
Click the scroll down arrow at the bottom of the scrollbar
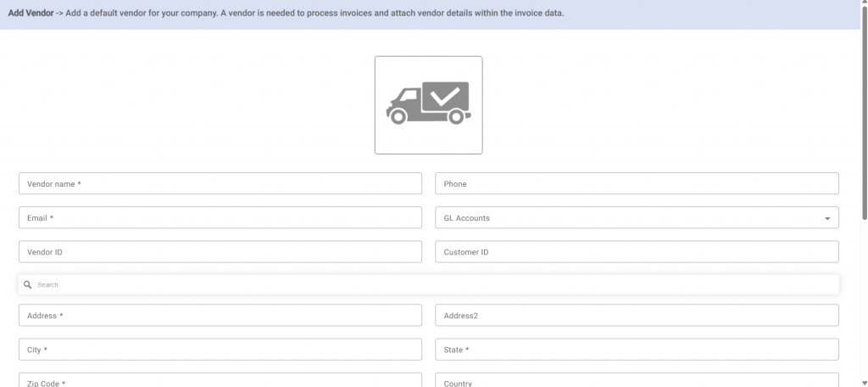864,382
